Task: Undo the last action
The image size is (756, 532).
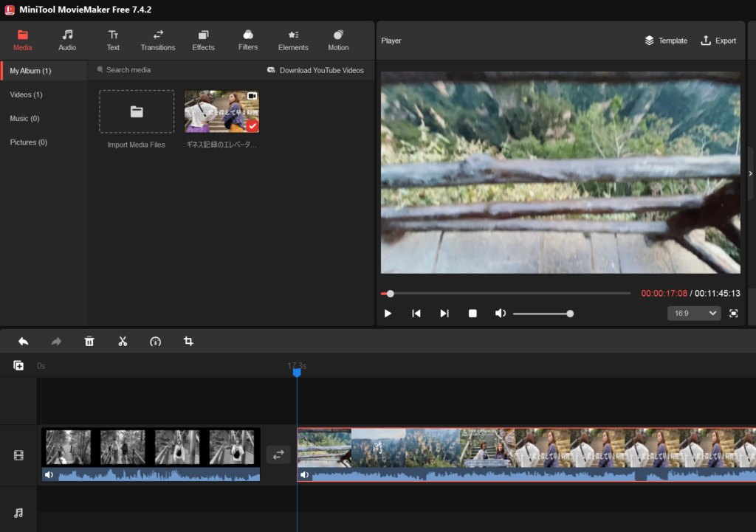Action: [23, 342]
